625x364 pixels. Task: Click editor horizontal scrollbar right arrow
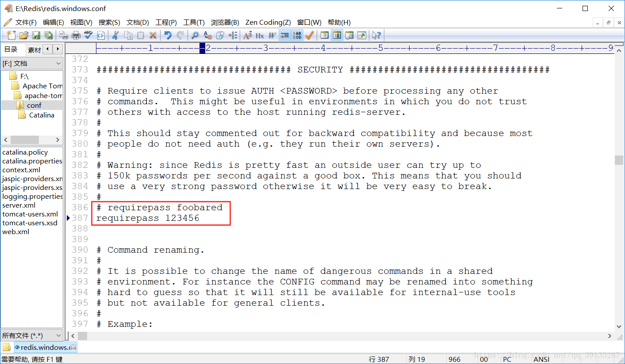pyautogui.click(x=610, y=336)
